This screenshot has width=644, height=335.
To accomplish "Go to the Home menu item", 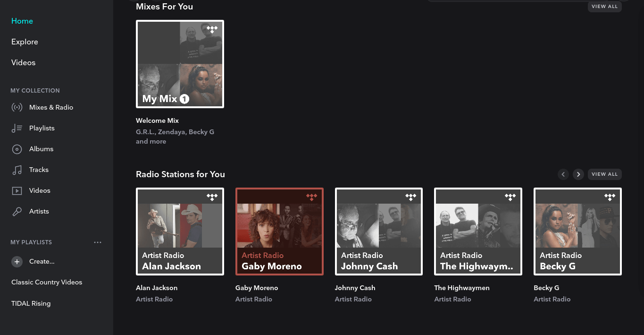I will (22, 21).
